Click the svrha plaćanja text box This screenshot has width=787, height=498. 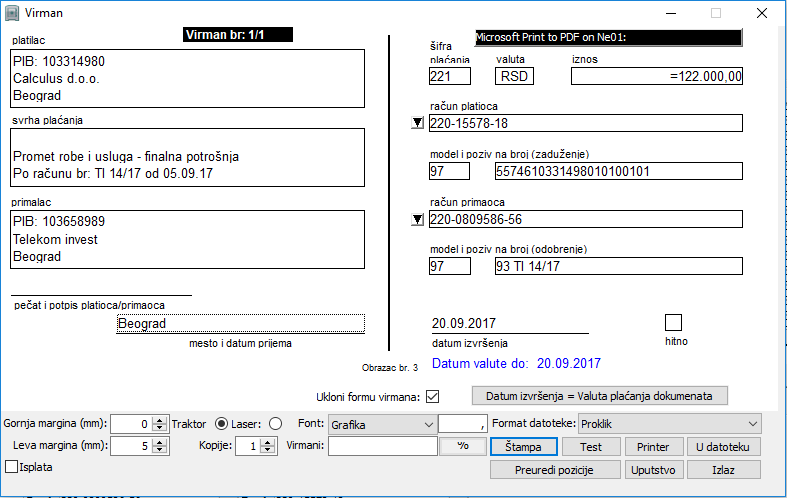tap(187, 158)
